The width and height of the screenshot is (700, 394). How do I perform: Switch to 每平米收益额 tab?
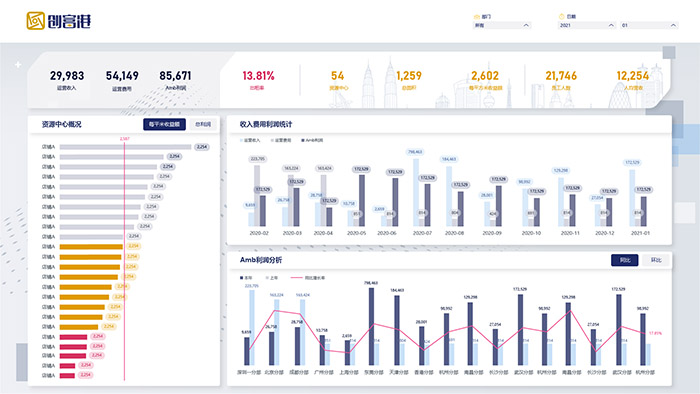tap(164, 124)
